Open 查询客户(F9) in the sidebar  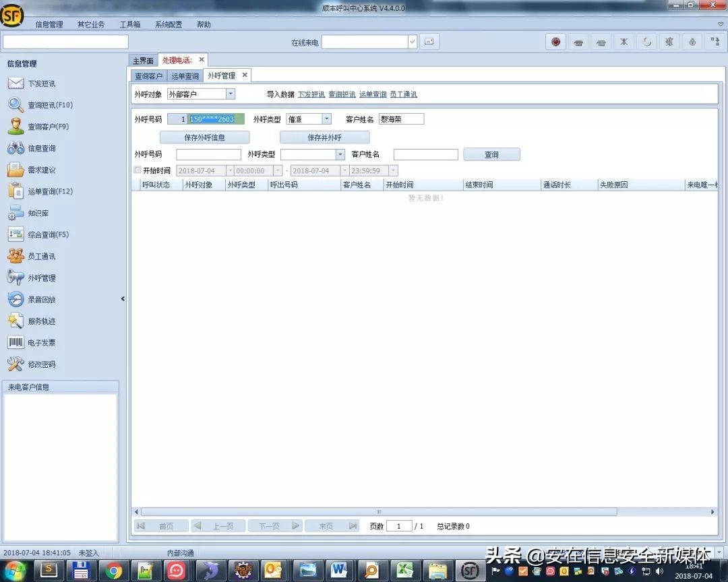point(48,127)
